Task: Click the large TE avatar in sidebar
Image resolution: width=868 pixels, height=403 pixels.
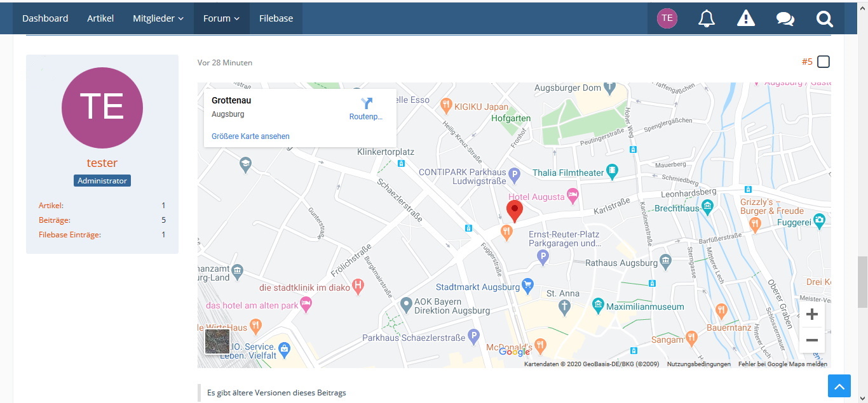Action: click(102, 108)
